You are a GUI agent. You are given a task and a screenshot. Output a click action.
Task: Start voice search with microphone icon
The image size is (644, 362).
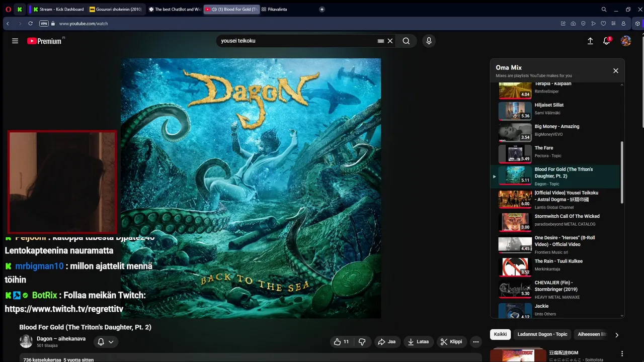pos(429,41)
